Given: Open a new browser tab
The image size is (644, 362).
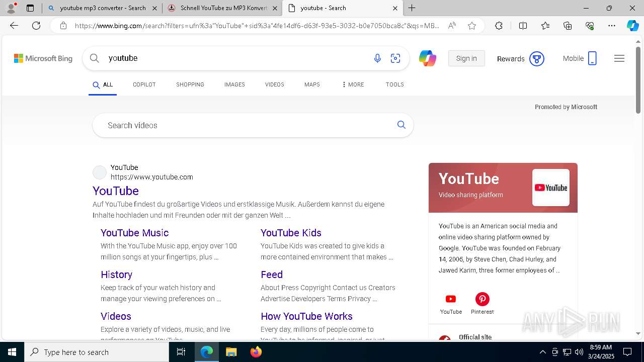Looking at the screenshot, I should 412,8.
